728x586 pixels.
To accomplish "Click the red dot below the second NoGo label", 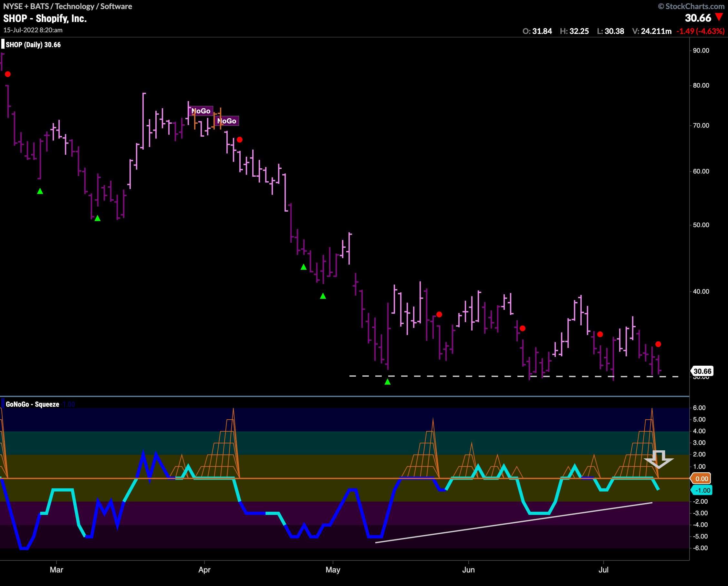I will pos(239,140).
